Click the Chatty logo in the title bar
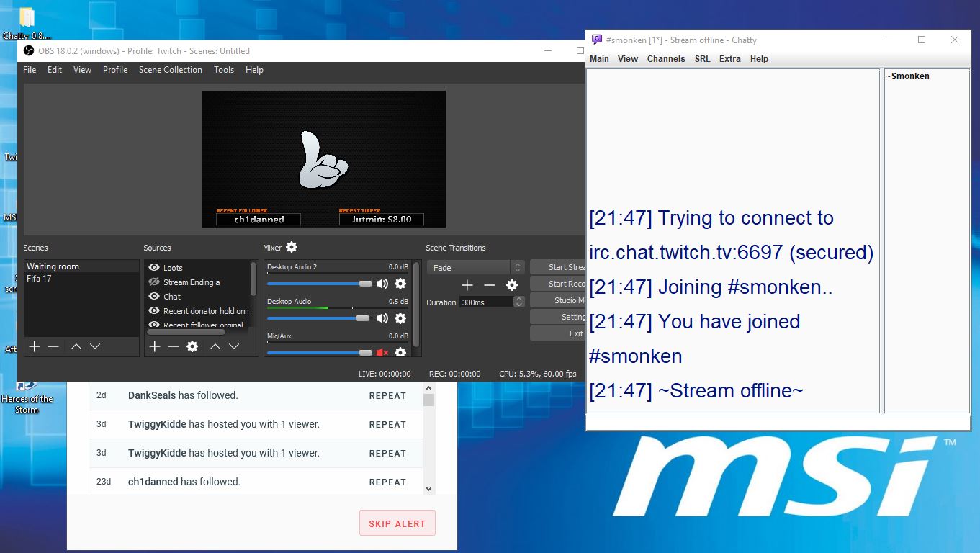Image resolution: width=980 pixels, height=553 pixels. point(597,40)
